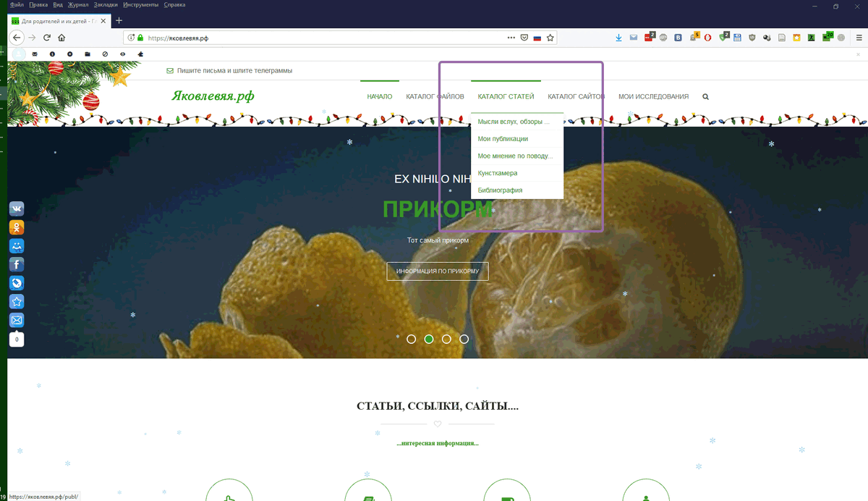Bookmark this page with the star icon
Viewport: 868px width, 501px height.
click(x=550, y=38)
